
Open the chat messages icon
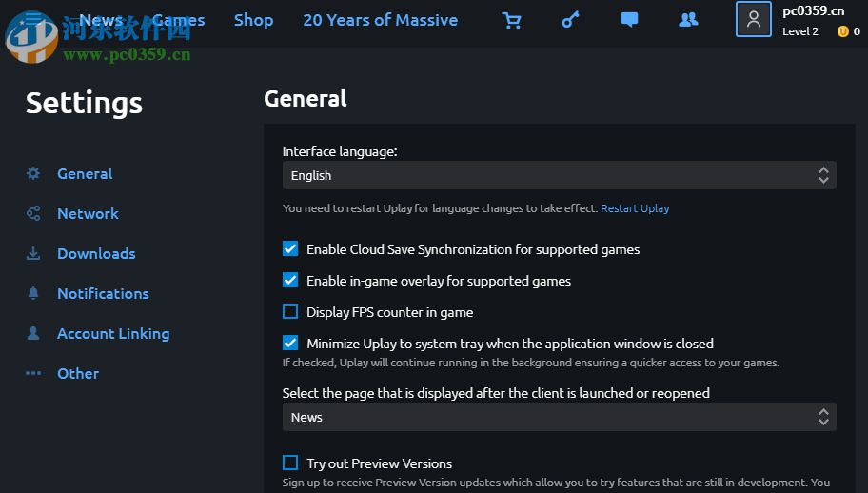(x=629, y=20)
